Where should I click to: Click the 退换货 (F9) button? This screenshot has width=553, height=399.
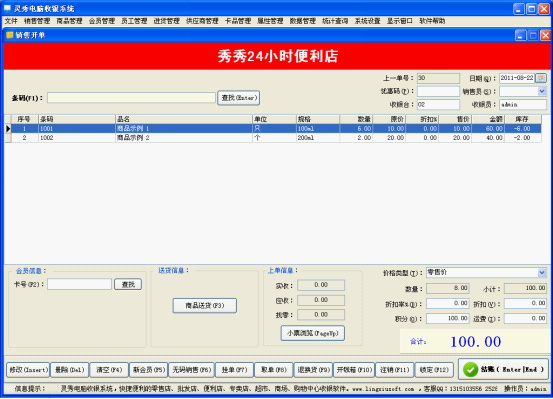(x=313, y=370)
